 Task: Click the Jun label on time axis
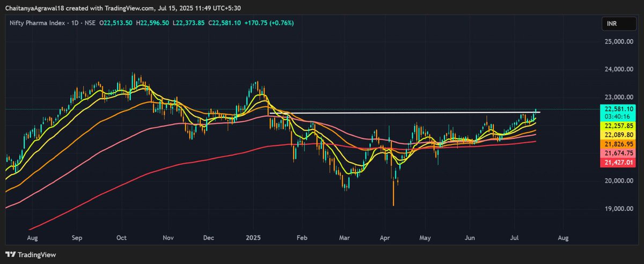tap(470, 237)
